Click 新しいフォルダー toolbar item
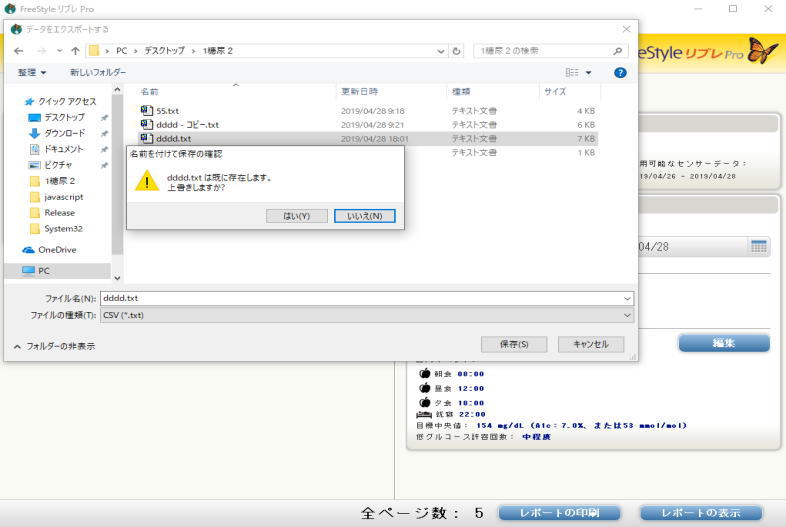 tap(98, 72)
